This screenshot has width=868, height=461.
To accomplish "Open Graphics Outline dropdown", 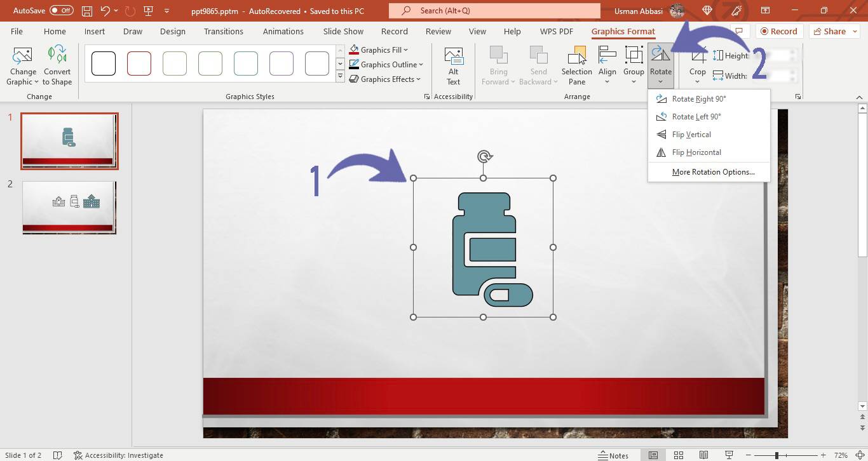I will (x=386, y=64).
